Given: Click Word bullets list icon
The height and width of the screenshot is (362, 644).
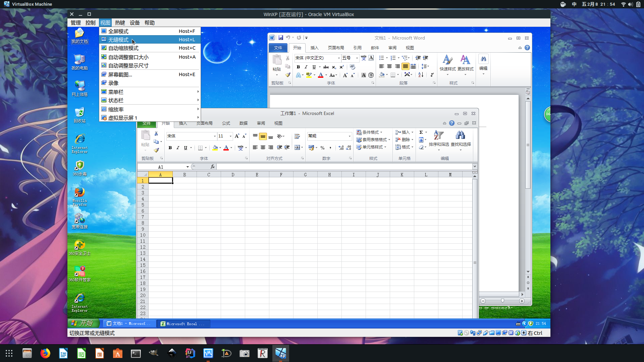Looking at the screenshot, I should pos(381,58).
